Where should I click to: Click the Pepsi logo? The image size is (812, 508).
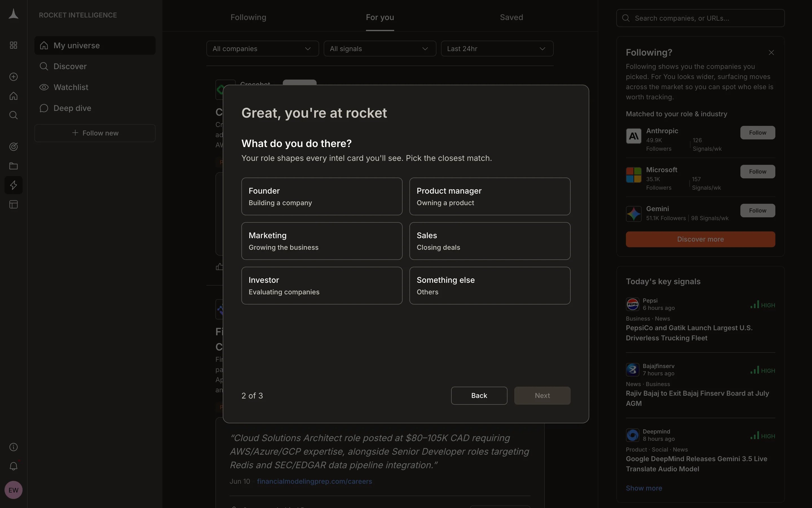[632, 304]
